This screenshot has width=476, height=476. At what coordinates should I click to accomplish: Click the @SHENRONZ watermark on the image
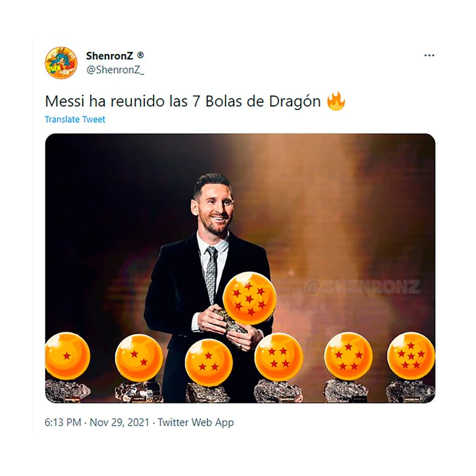(x=361, y=287)
